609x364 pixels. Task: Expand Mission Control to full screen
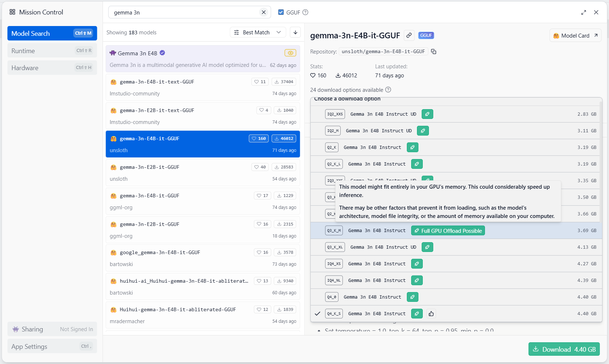pos(584,12)
